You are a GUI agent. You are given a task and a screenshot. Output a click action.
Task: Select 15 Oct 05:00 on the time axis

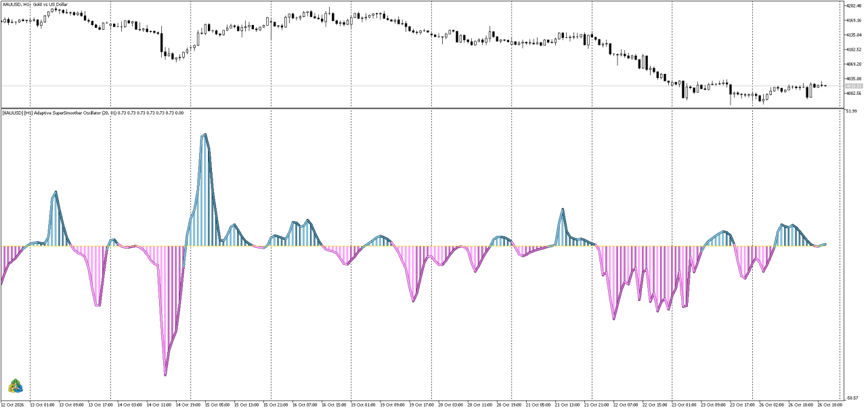point(215,405)
